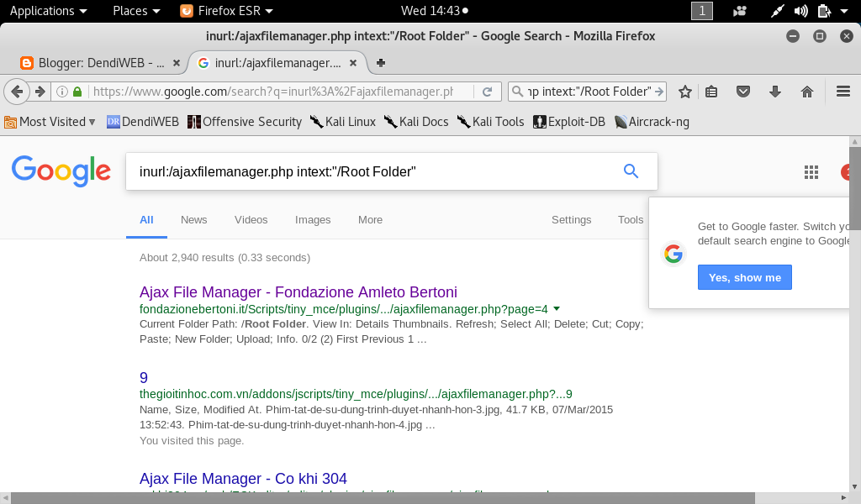Open the Ajax File Manager Fondazione Amleto Bertoni result

298,291
